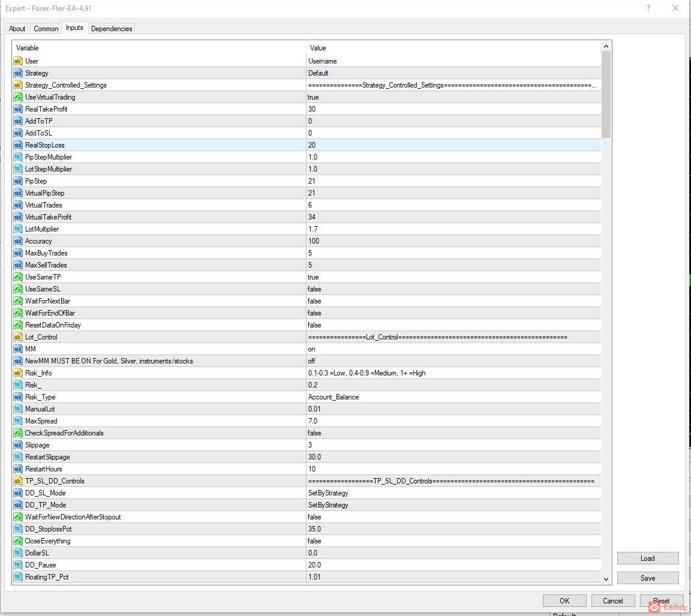Switch to the About tab
This screenshot has width=691, height=616.
pyautogui.click(x=17, y=29)
